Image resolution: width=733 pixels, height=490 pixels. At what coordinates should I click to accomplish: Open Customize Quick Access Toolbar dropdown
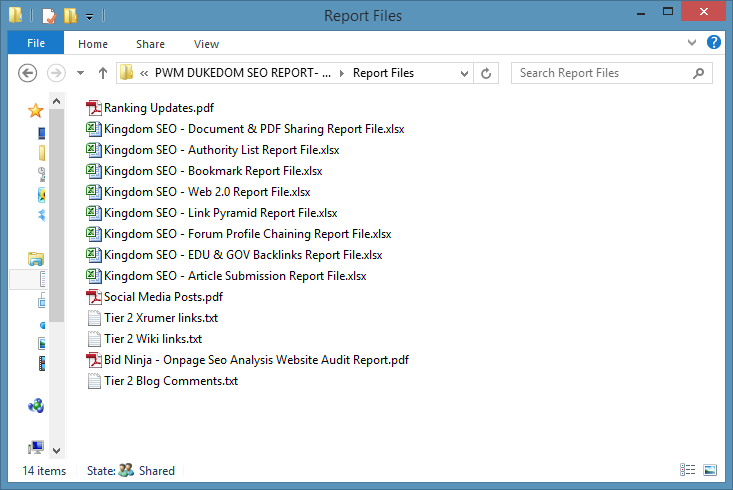(89, 17)
